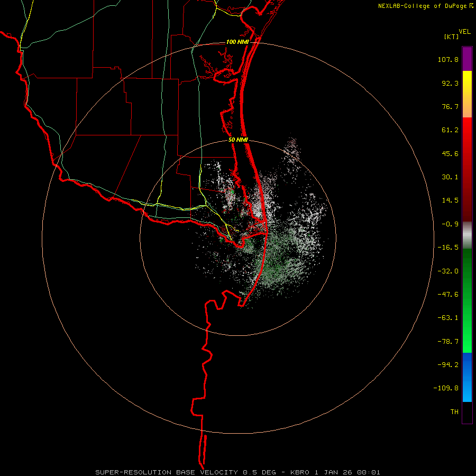Click the 107.8 velocity legend value

(x=448, y=59)
